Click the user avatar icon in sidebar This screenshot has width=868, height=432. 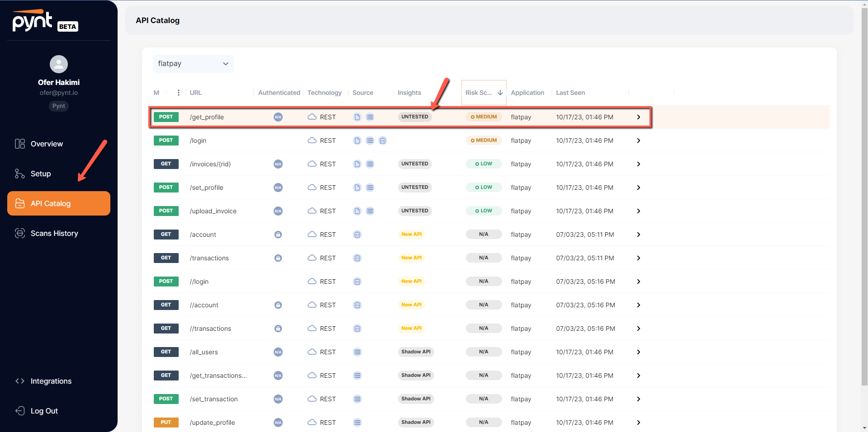(59, 64)
